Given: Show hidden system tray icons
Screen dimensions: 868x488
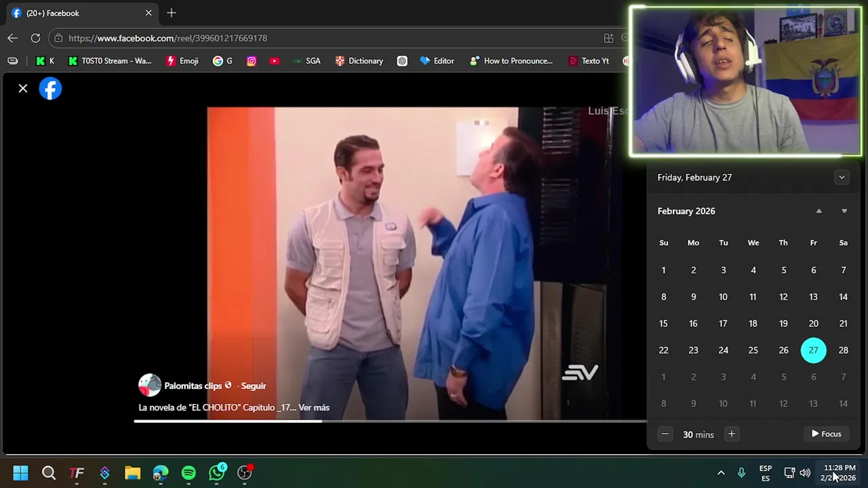Looking at the screenshot, I should point(721,473).
